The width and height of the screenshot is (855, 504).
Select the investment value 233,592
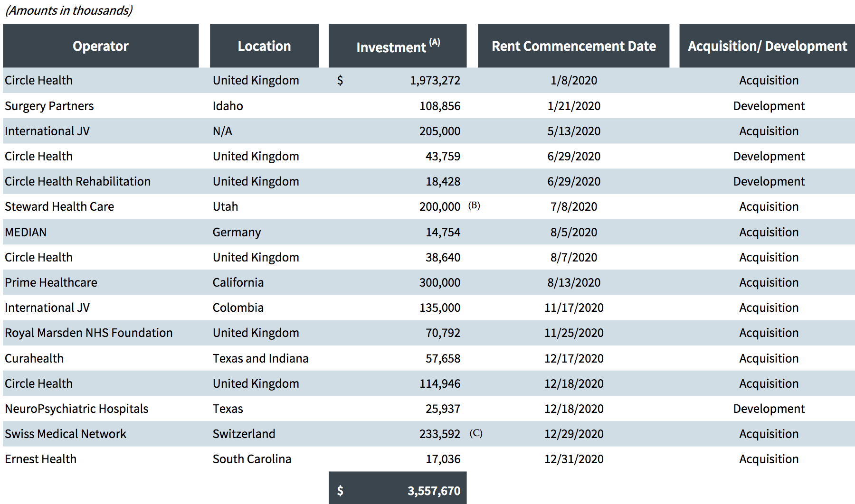pyautogui.click(x=440, y=434)
